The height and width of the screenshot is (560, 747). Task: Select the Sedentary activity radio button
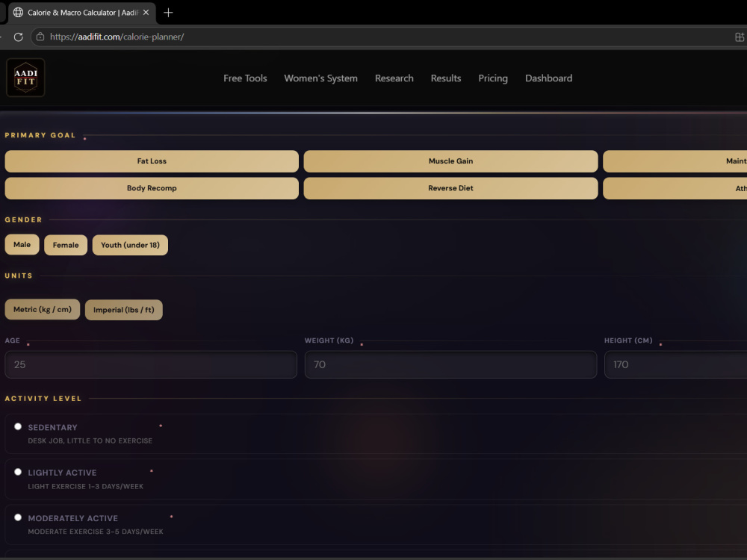(x=18, y=426)
